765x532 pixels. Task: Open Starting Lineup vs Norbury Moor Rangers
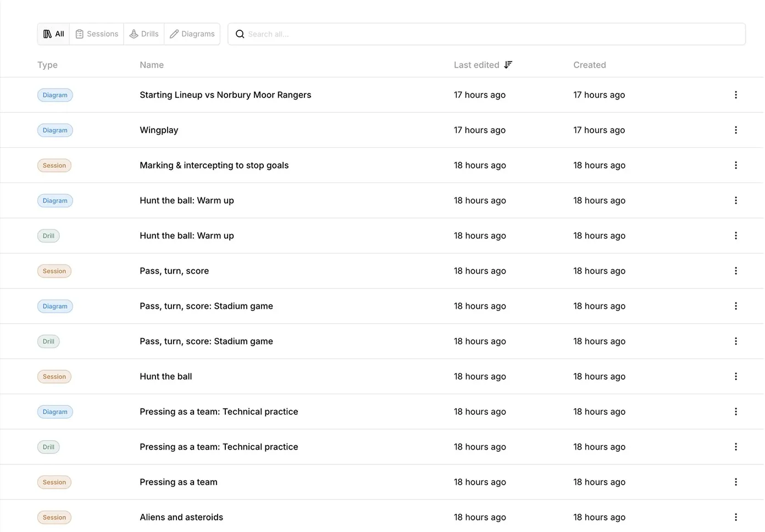(x=225, y=95)
